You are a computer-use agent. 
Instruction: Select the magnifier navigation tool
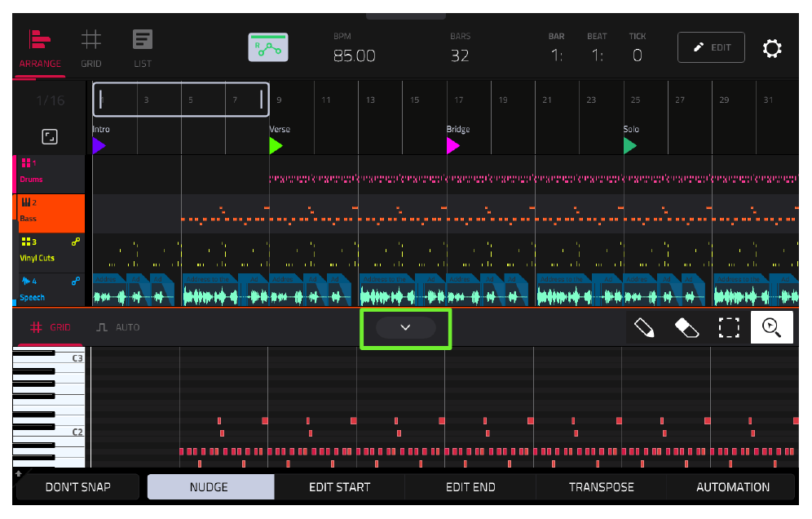pos(771,328)
